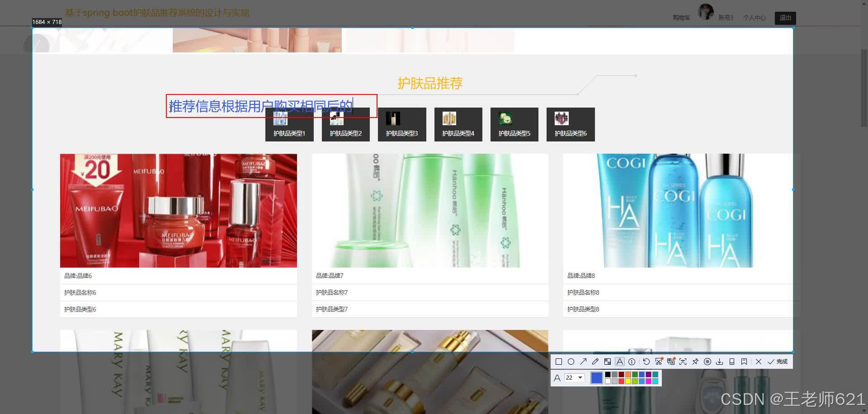Screen dimensions: 868x414
Task: Select the pencil drawing tool
Action: tap(595, 362)
